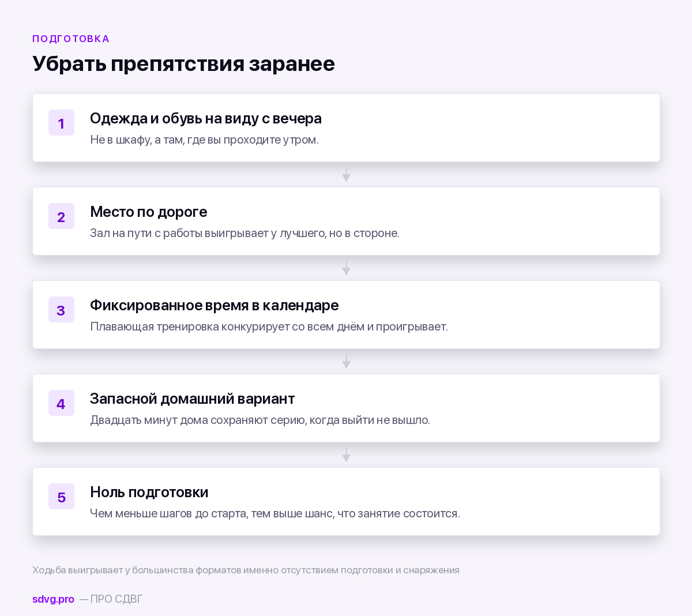The height and width of the screenshot is (616, 692).
Task: Select title Запасной домашний вариант
Action: coord(193,399)
